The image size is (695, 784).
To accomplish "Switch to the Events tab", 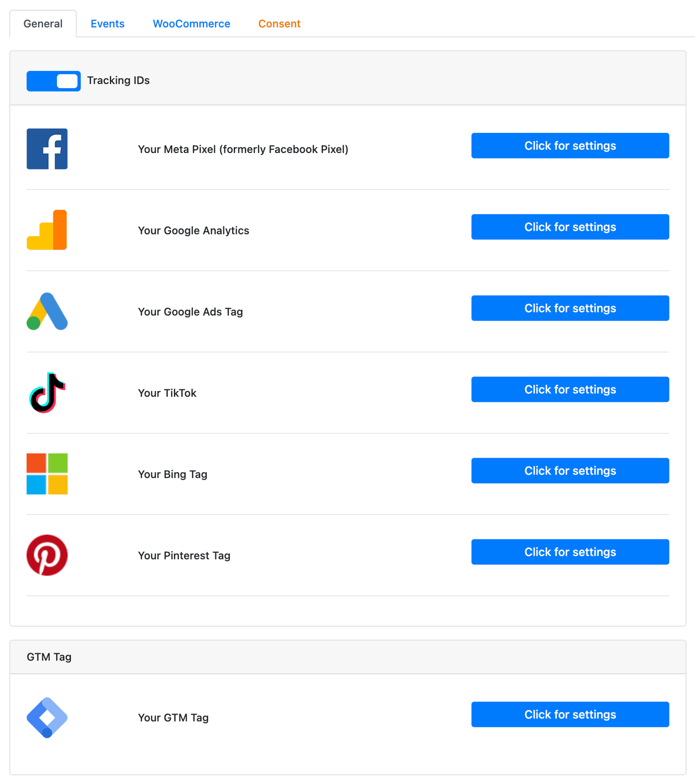I will (108, 24).
